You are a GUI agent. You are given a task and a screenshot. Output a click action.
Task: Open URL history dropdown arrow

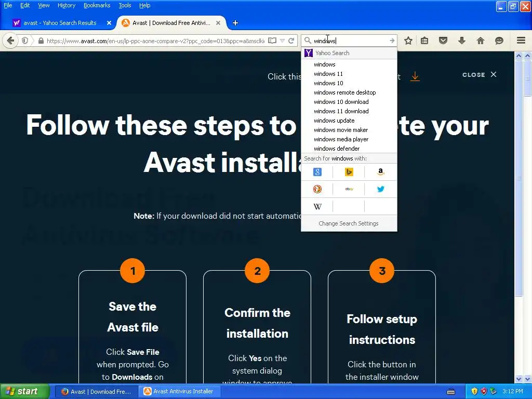pyautogui.click(x=282, y=41)
